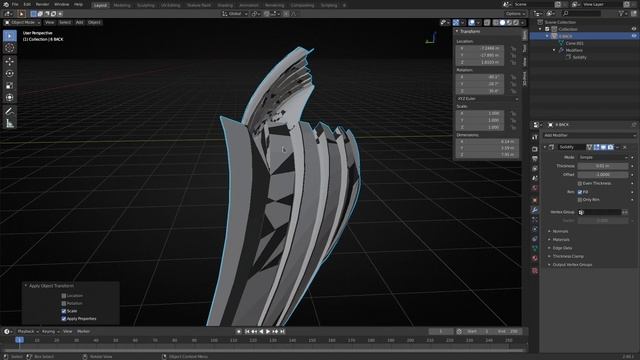
Task: Expand the Materials subpanel
Action: point(561,240)
